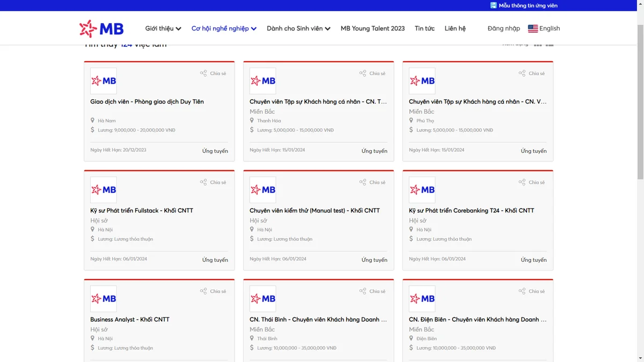Click the save icon beside Mẫu thông tin ứng viên
The height and width of the screenshot is (362, 644).
point(493,5)
